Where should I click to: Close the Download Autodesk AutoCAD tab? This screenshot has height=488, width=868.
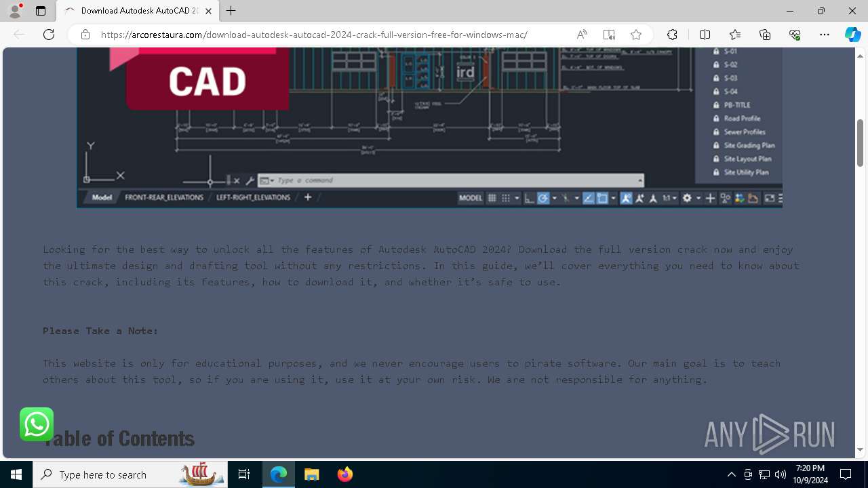[x=209, y=11]
